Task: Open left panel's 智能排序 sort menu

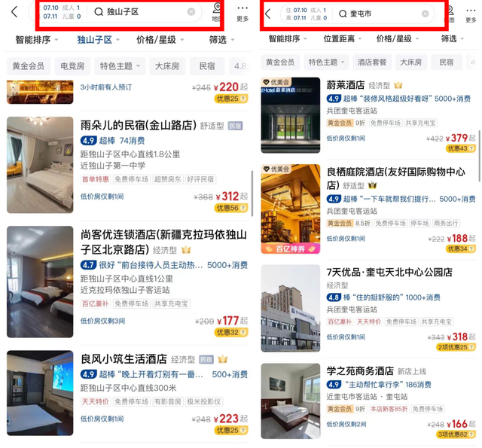Action: (37, 40)
